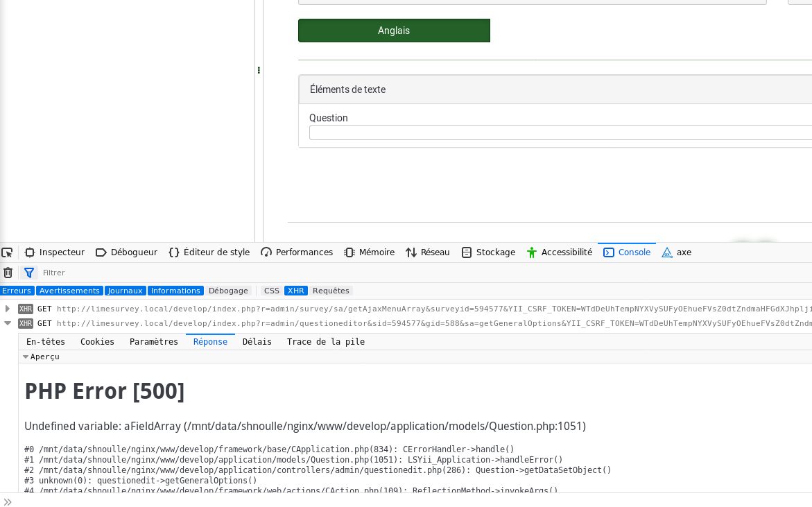The width and height of the screenshot is (812, 507).
Task: Clear console with the trash icon
Action: (x=8, y=273)
